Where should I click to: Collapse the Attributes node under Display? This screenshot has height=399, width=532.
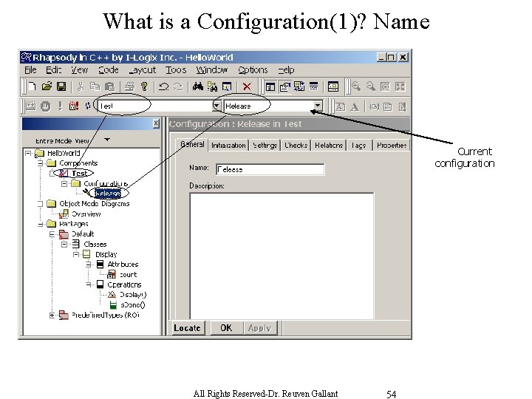point(89,265)
